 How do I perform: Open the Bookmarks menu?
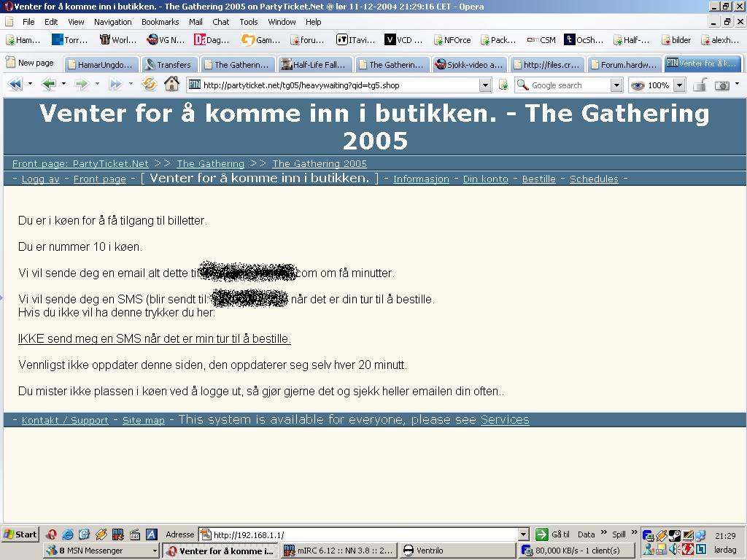160,22
